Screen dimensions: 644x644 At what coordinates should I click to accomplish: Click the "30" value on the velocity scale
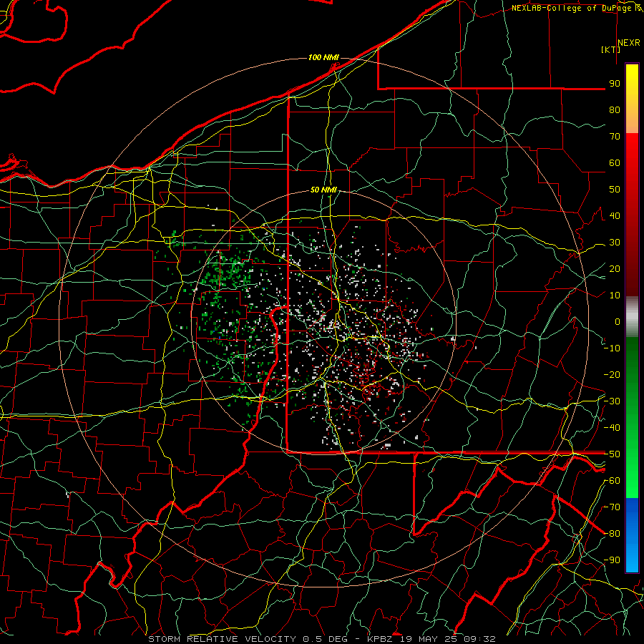(615, 243)
